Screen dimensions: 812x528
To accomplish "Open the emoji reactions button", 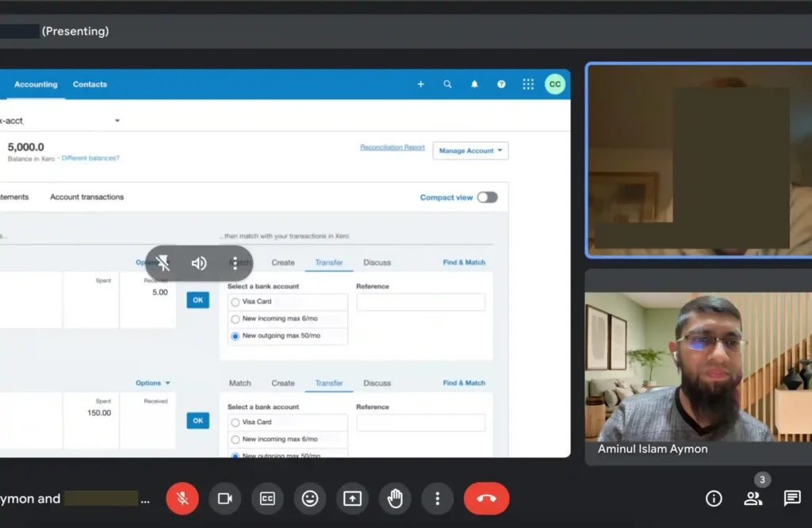I will tap(310, 499).
